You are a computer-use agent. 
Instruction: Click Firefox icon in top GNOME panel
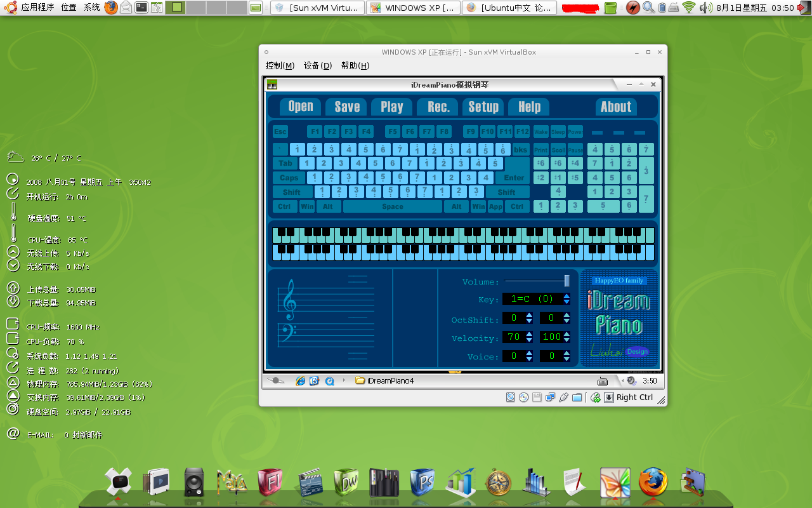111,8
